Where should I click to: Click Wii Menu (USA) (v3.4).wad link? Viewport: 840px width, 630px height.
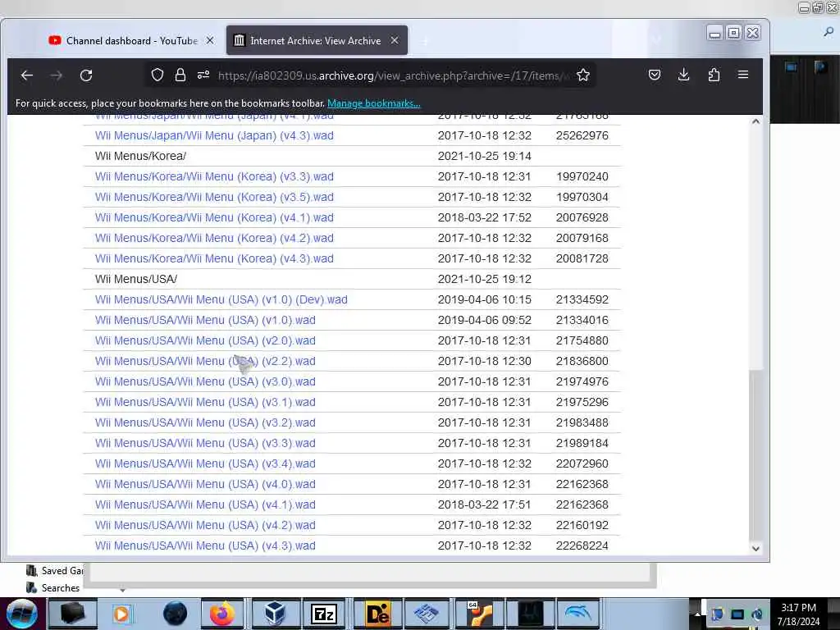point(205,464)
